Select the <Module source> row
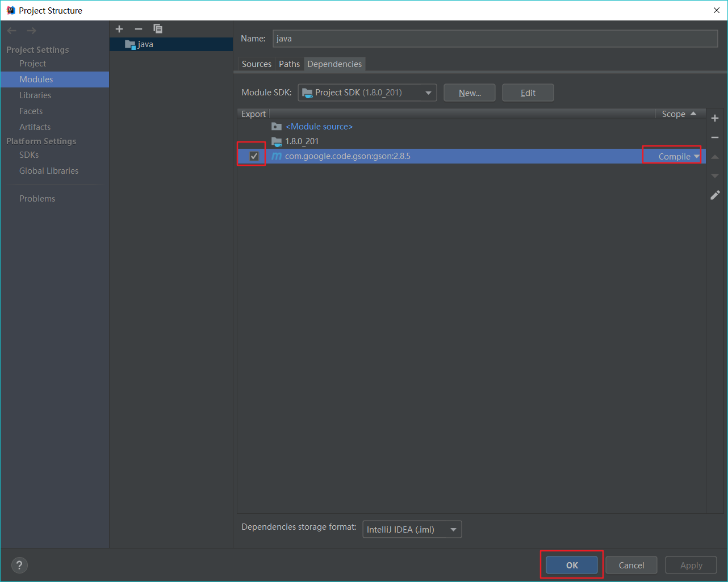The image size is (728, 582). tap(471, 127)
